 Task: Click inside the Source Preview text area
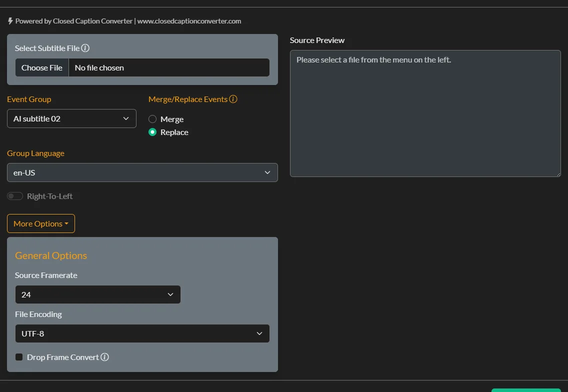(425, 113)
